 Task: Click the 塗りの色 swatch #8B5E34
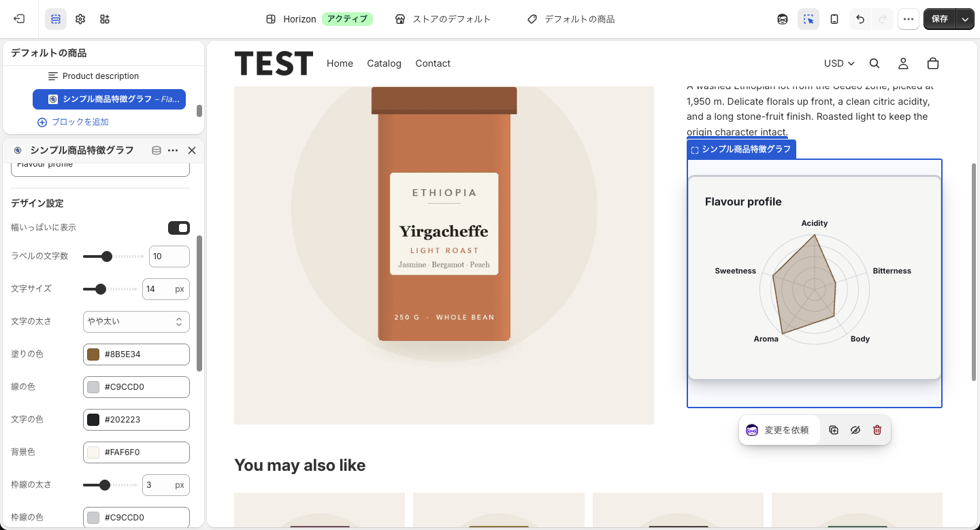tap(93, 354)
